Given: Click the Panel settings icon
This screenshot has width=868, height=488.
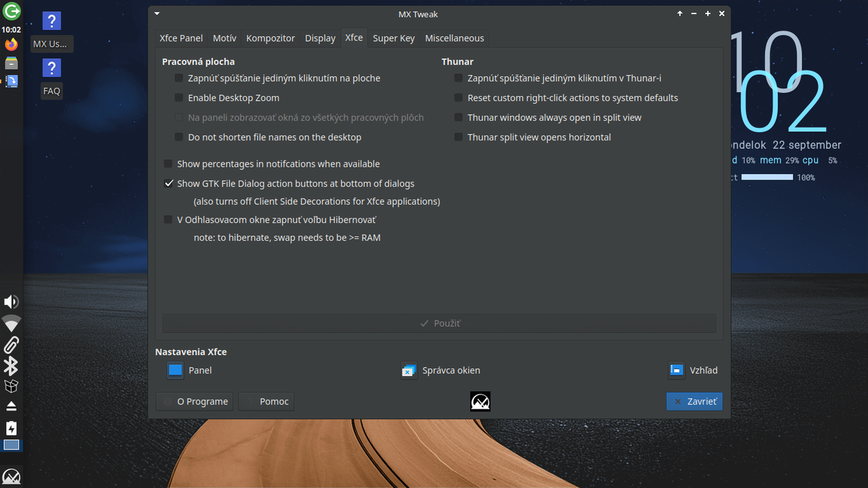Looking at the screenshot, I should pos(176,370).
